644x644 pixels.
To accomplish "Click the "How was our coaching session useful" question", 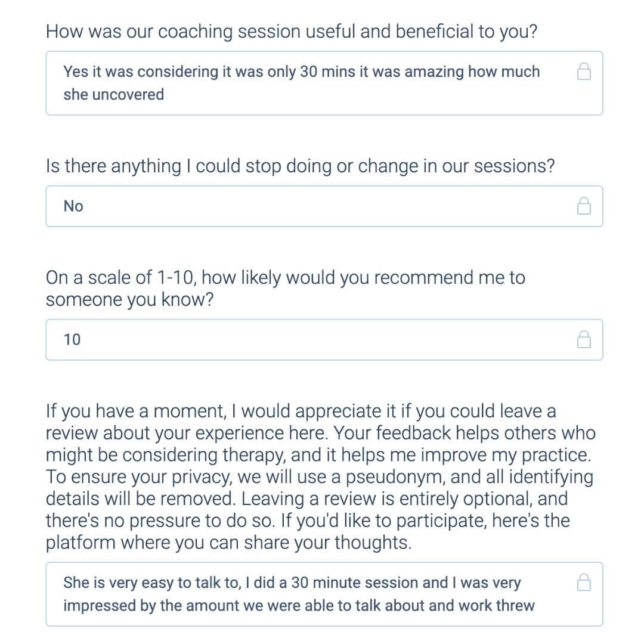I will 292,31.
